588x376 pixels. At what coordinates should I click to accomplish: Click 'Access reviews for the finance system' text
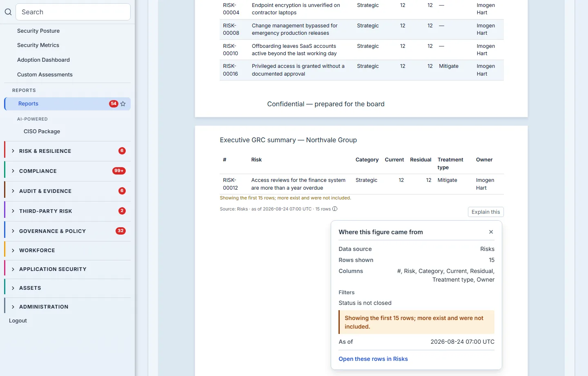coord(298,184)
